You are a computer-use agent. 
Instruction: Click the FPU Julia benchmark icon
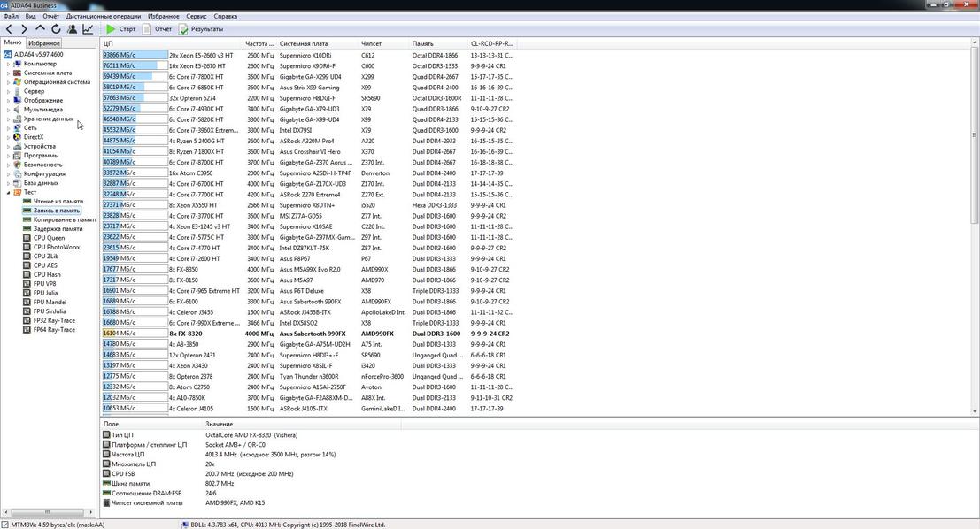(27, 293)
